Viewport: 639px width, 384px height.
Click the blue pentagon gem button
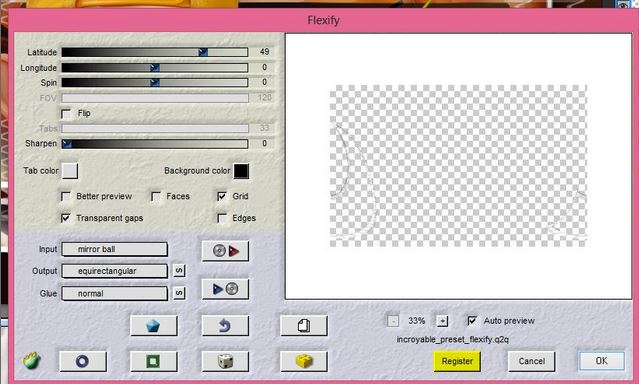[x=154, y=326]
